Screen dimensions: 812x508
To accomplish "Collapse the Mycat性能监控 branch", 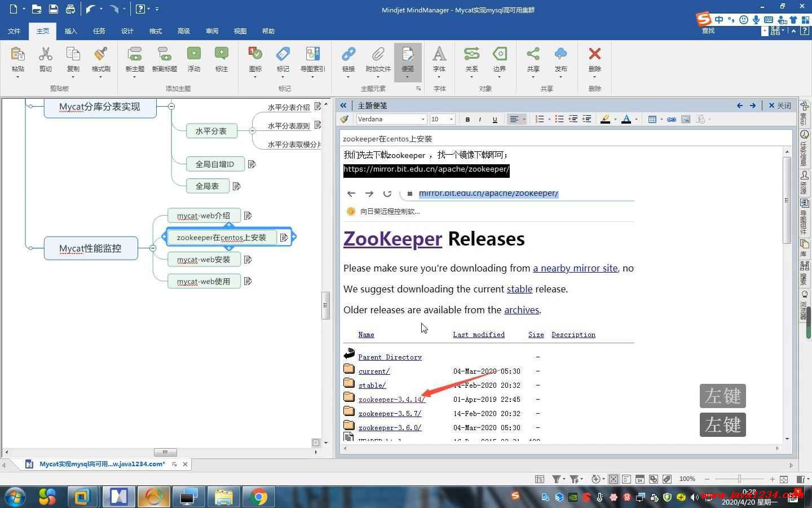I will coord(153,248).
